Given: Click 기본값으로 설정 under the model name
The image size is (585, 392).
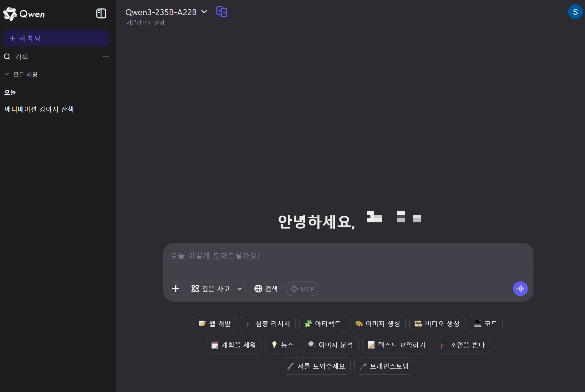Looking at the screenshot, I should [x=145, y=23].
